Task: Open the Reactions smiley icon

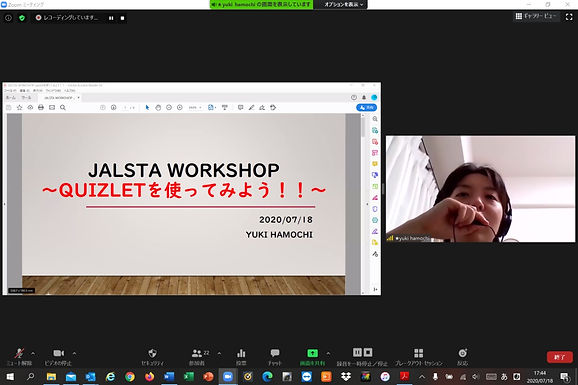Action: pos(462,356)
